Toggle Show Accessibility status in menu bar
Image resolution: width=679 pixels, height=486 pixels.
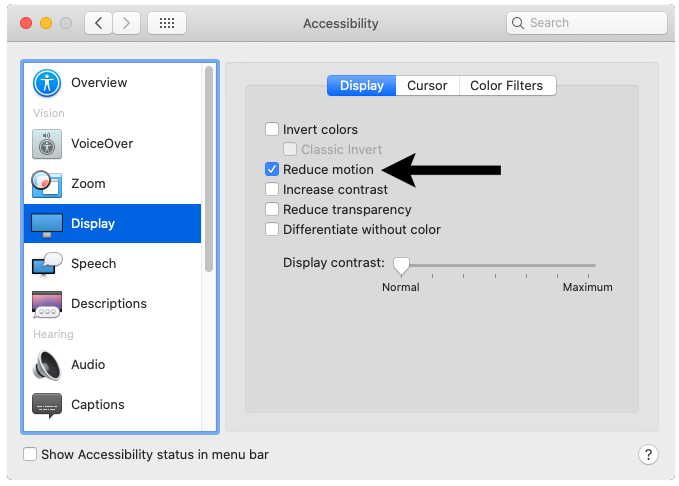pos(31,455)
